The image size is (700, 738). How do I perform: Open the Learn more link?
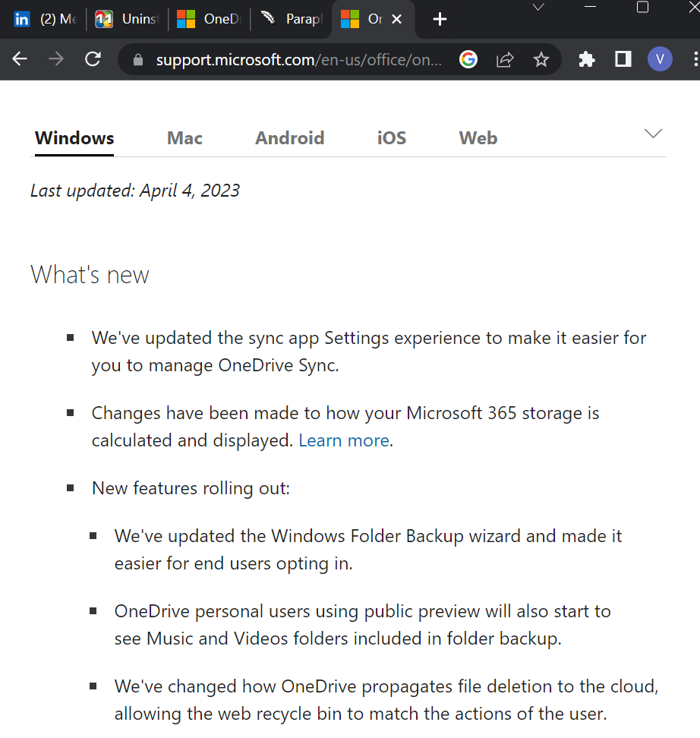344,440
